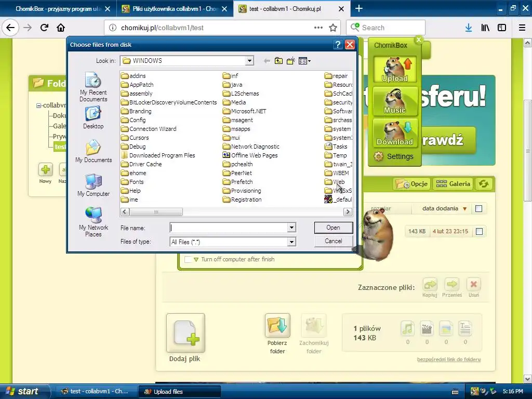Open Opcje menu button
Image resolution: width=532 pixels, height=399 pixels.
point(411,184)
